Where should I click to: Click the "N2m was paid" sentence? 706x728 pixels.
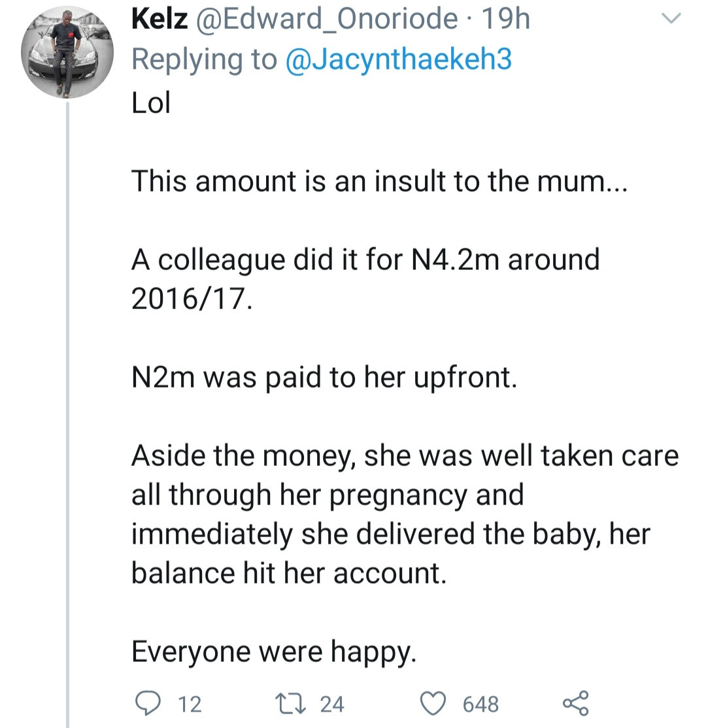(x=324, y=378)
